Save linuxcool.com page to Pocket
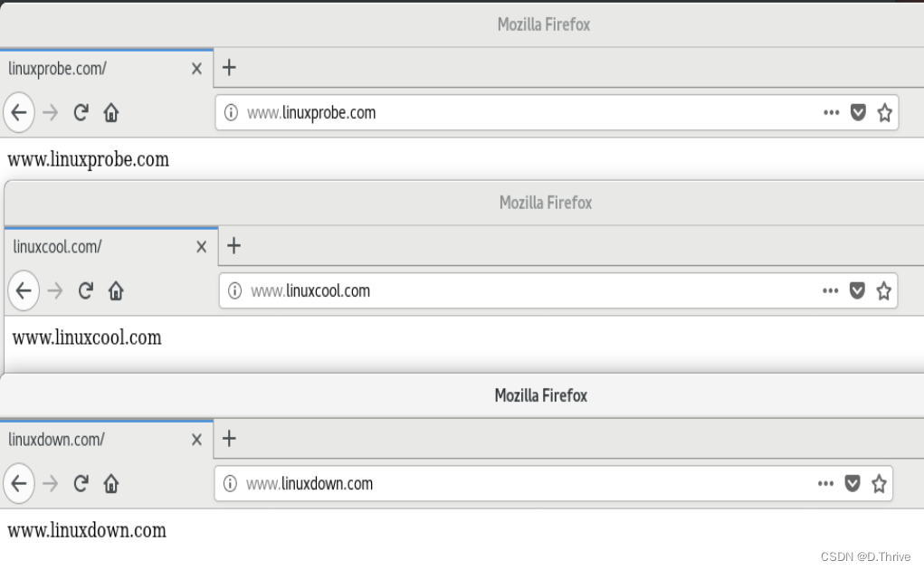The height and width of the screenshot is (570, 924). pyautogui.click(x=857, y=290)
